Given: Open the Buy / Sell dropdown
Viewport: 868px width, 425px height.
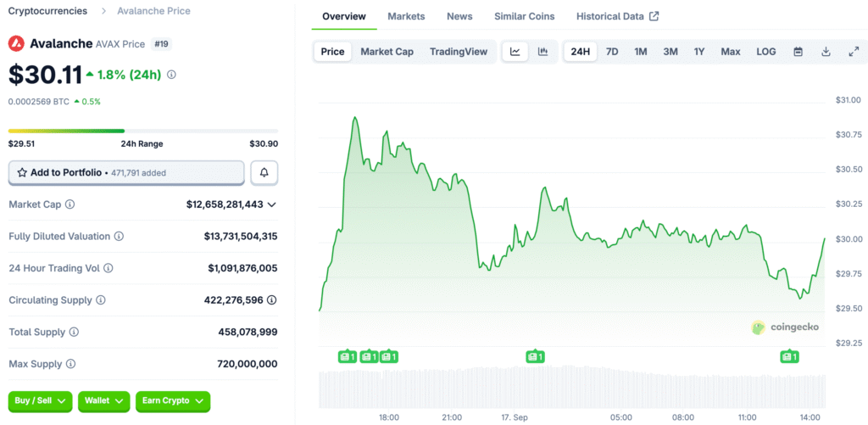Looking at the screenshot, I should (x=41, y=401).
